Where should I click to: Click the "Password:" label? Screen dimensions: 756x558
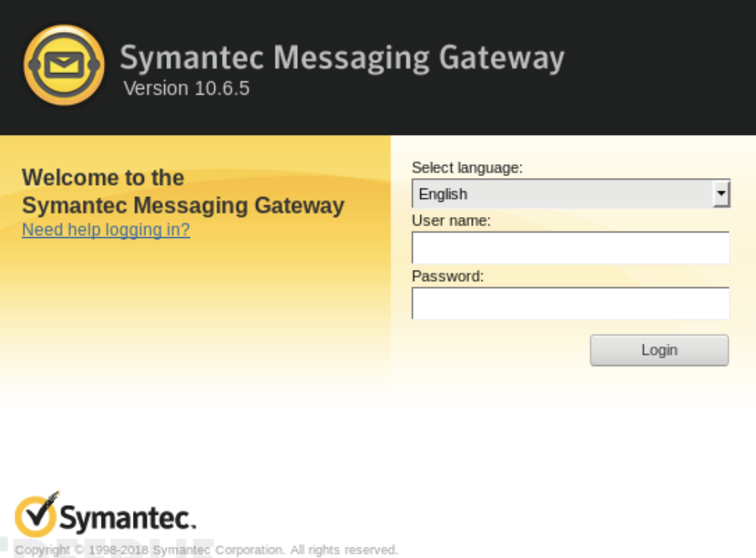coord(448,276)
